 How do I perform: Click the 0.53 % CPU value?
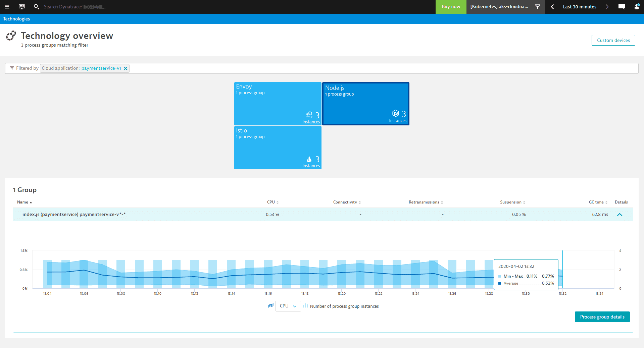point(273,215)
